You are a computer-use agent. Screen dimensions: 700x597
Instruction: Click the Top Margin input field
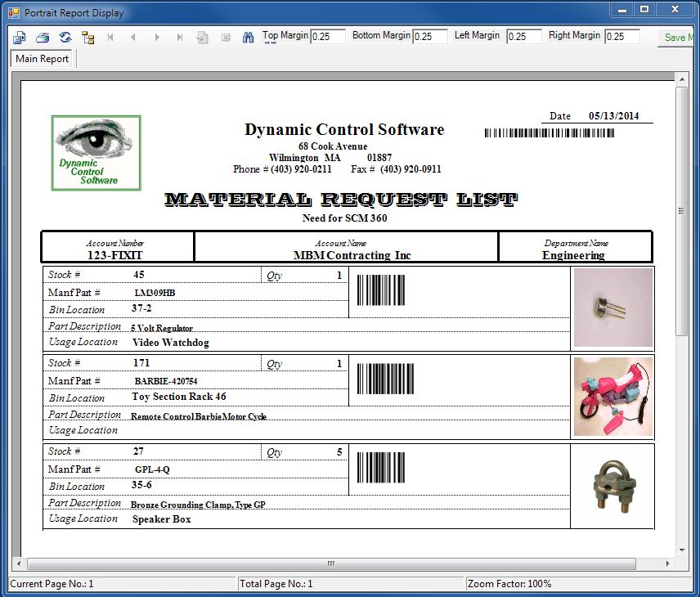coord(328,37)
